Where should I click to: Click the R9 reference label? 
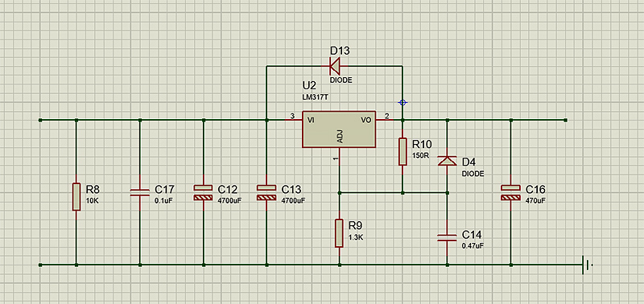pyautogui.click(x=355, y=226)
